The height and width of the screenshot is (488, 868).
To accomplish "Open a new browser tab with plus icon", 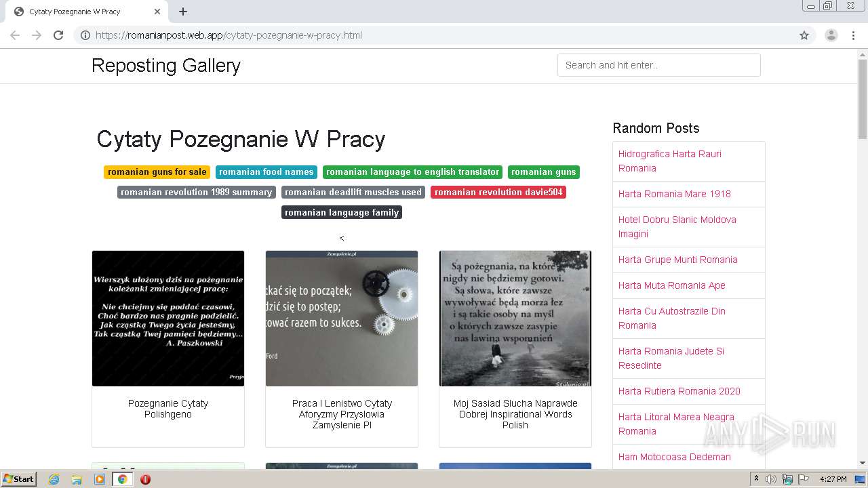I will click(x=183, y=12).
